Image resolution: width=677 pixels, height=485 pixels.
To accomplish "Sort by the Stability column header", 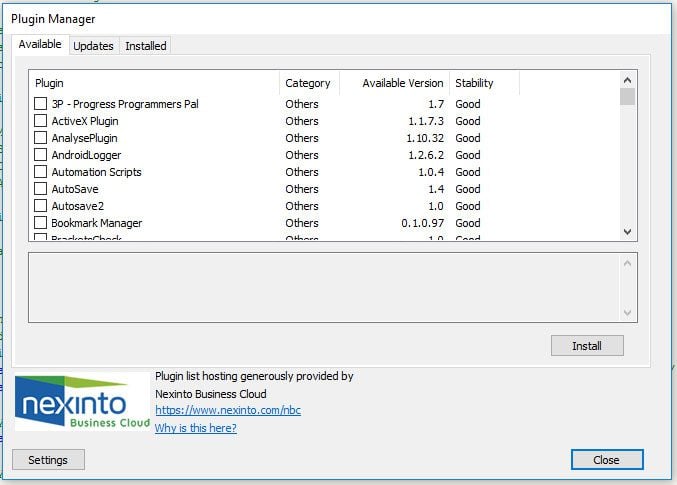I will click(484, 83).
